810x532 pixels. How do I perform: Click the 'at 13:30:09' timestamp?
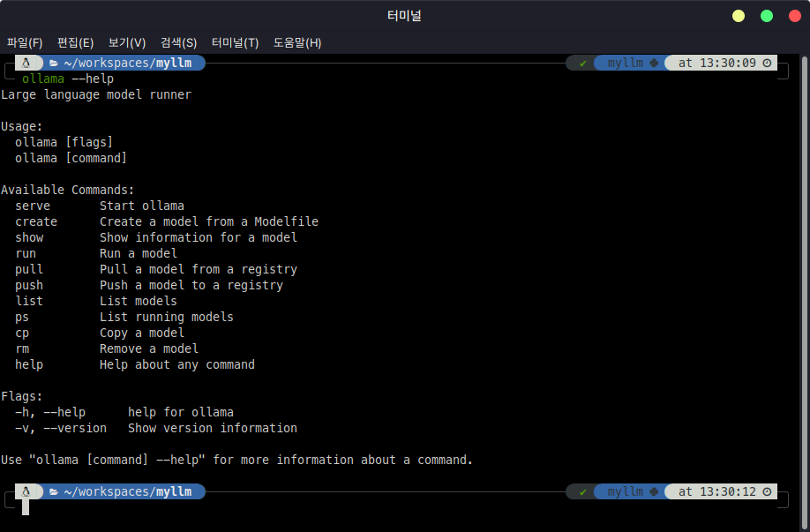(717, 63)
